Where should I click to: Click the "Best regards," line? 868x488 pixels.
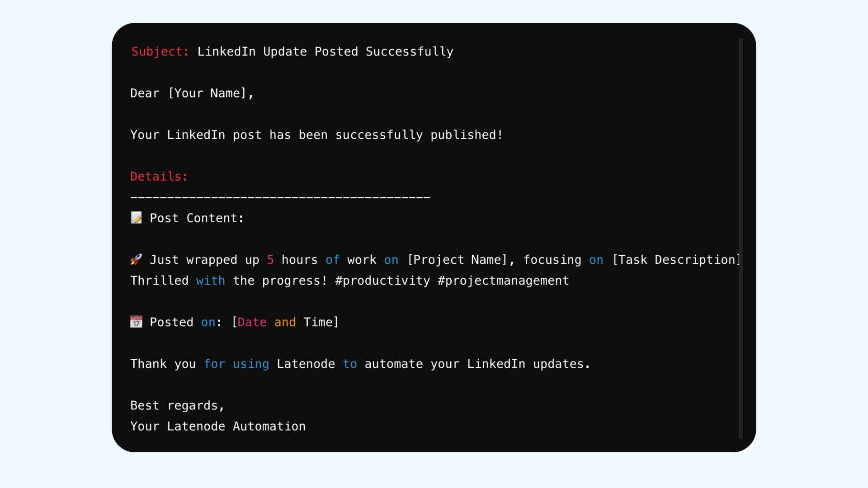pyautogui.click(x=177, y=405)
